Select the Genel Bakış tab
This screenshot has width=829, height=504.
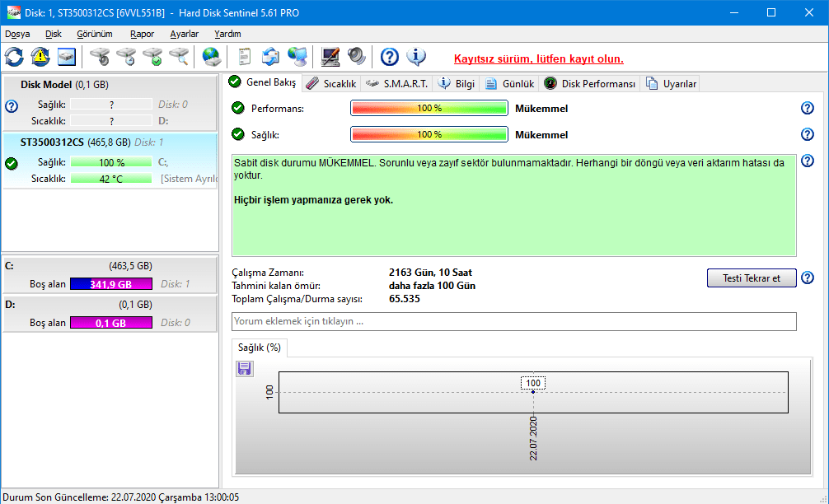pos(263,82)
